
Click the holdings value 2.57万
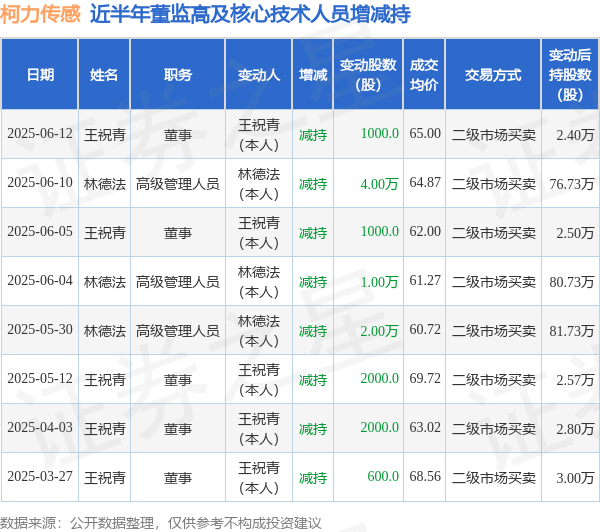point(575,380)
